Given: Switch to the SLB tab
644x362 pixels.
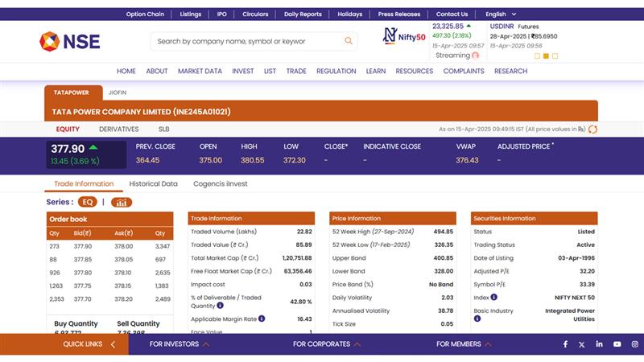Looking at the screenshot, I should [x=164, y=129].
